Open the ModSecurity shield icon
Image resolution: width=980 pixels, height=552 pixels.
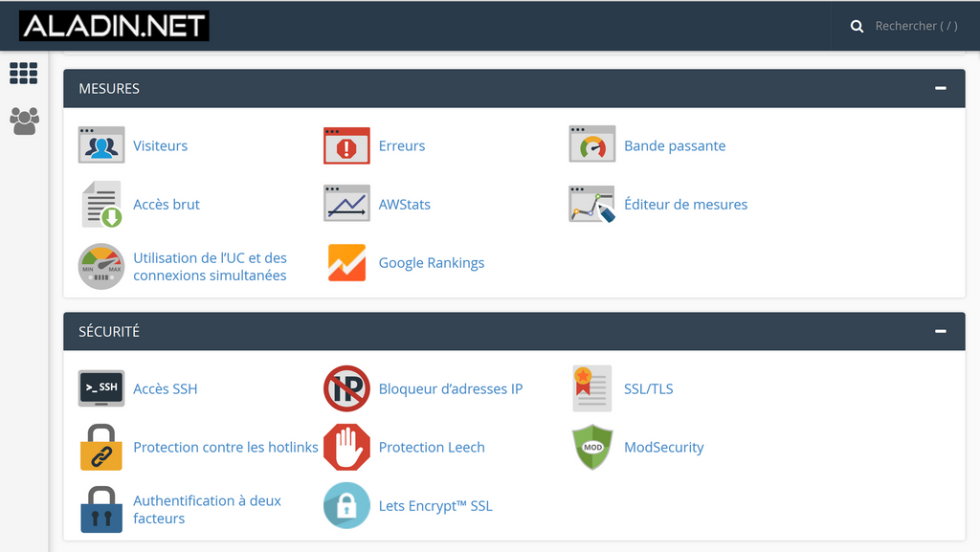tap(591, 447)
